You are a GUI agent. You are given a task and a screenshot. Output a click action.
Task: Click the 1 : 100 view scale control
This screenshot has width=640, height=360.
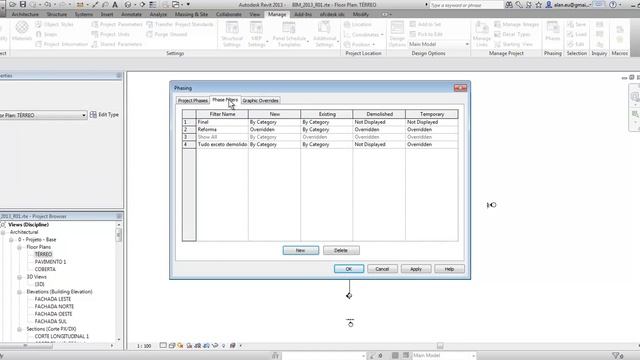click(x=144, y=346)
